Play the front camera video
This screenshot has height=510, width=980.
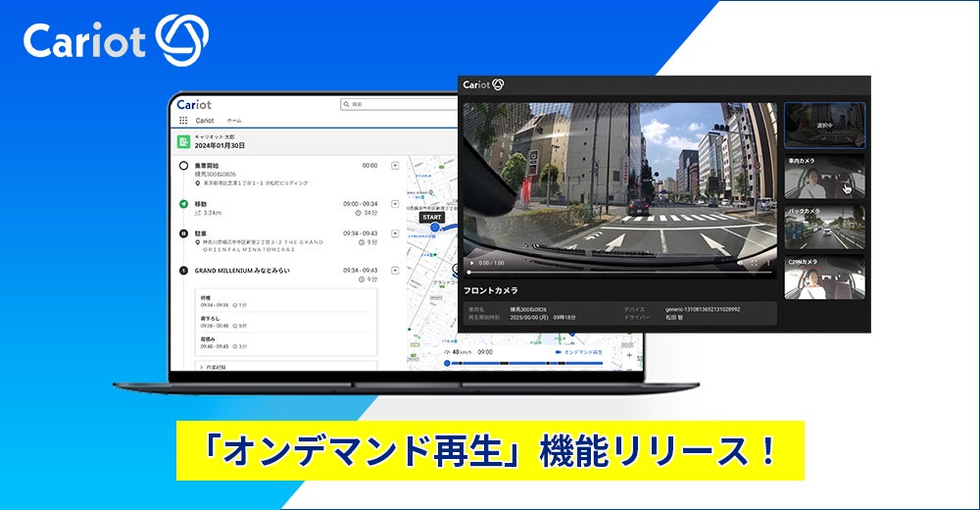coord(471,263)
